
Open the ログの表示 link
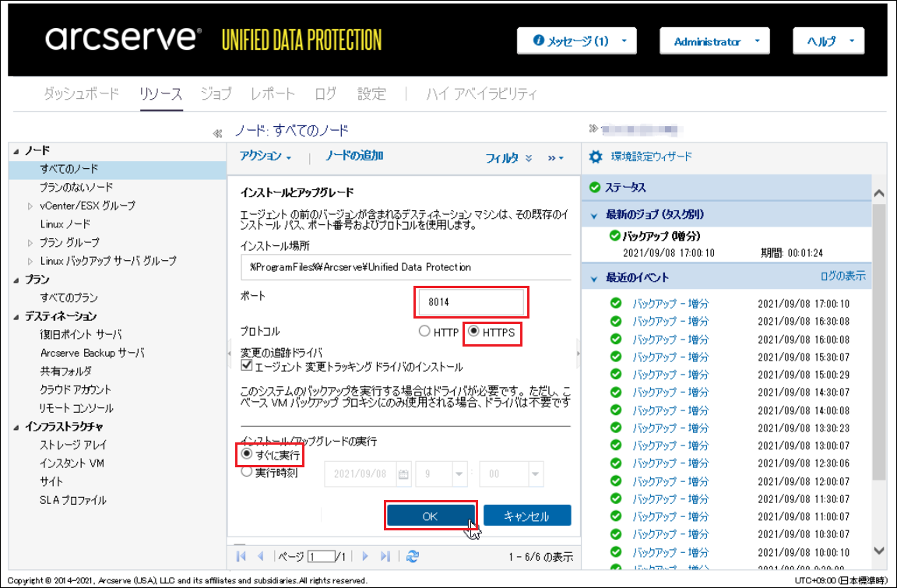click(842, 276)
